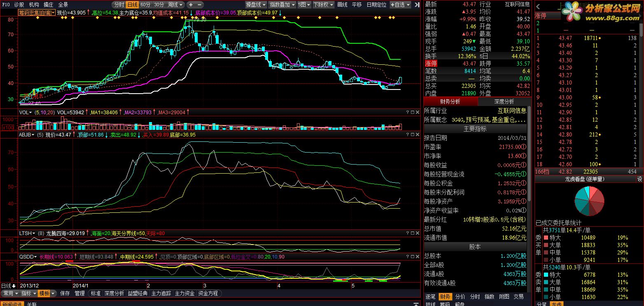Image resolution: width=644 pixels, height=306 pixels.
Task: Open the 指数叠加 dropdown
Action: tap(282, 5)
